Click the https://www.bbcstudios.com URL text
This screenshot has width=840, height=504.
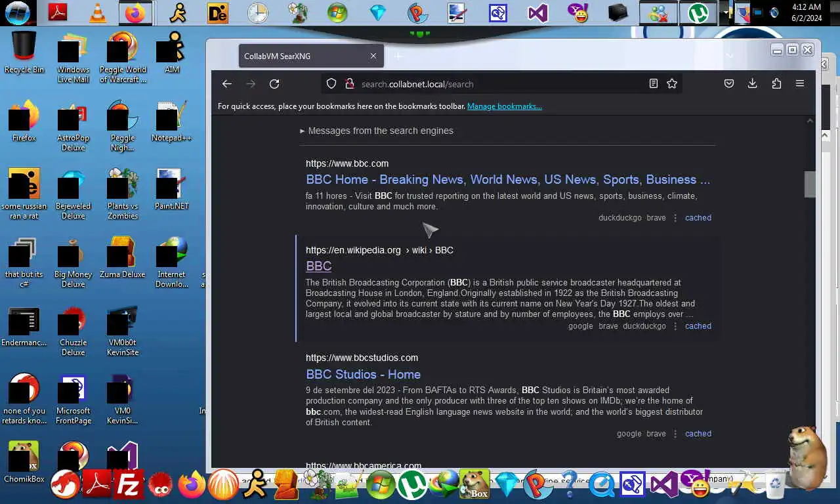click(362, 358)
